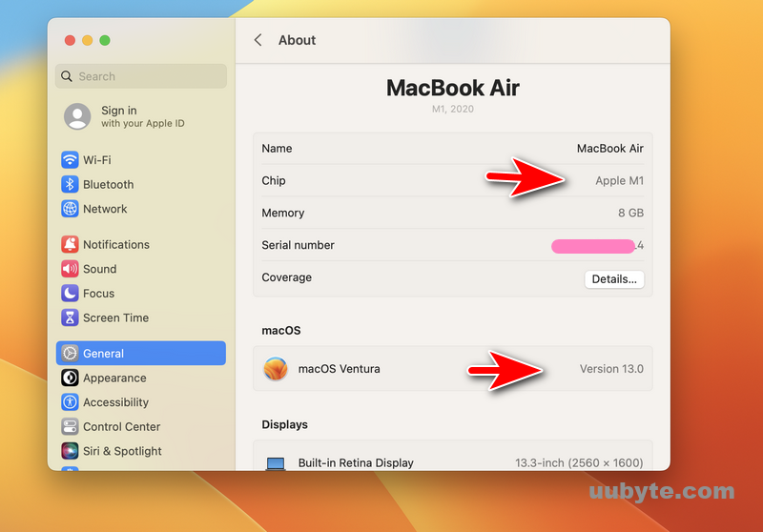Click the Control Center icon
The height and width of the screenshot is (532, 763).
click(x=70, y=426)
